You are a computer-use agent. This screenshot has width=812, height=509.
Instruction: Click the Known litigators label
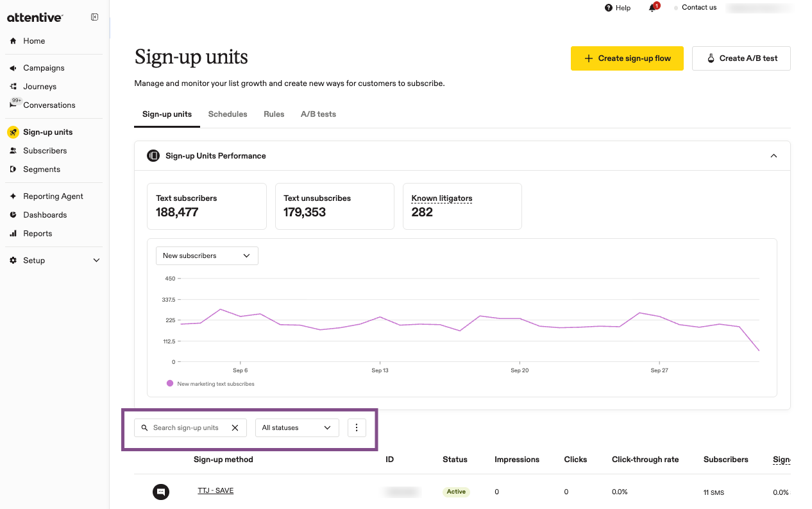pos(442,198)
